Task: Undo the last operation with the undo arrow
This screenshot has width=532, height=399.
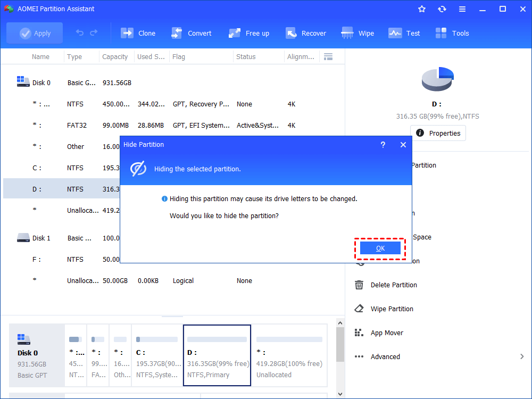Action: pyautogui.click(x=80, y=32)
